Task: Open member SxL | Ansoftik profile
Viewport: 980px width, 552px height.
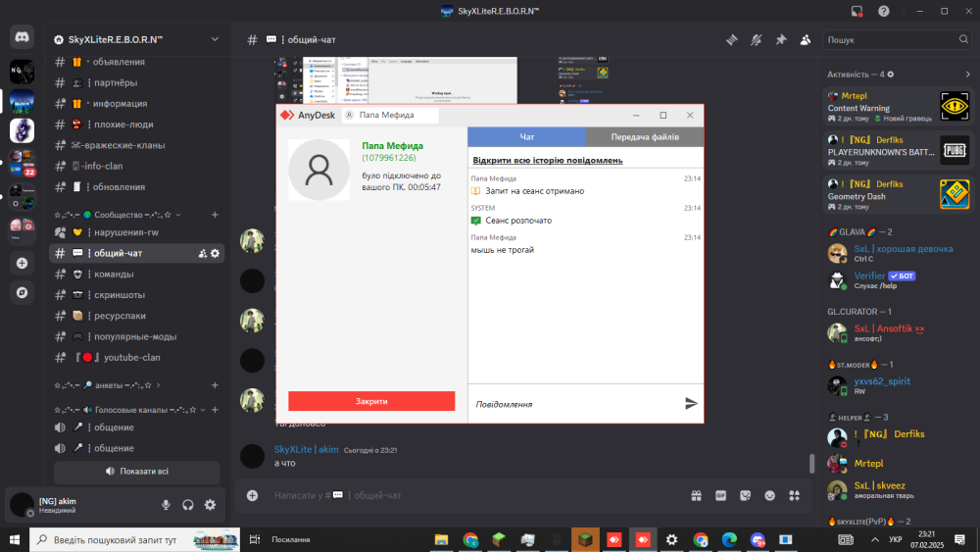Action: tap(898, 332)
